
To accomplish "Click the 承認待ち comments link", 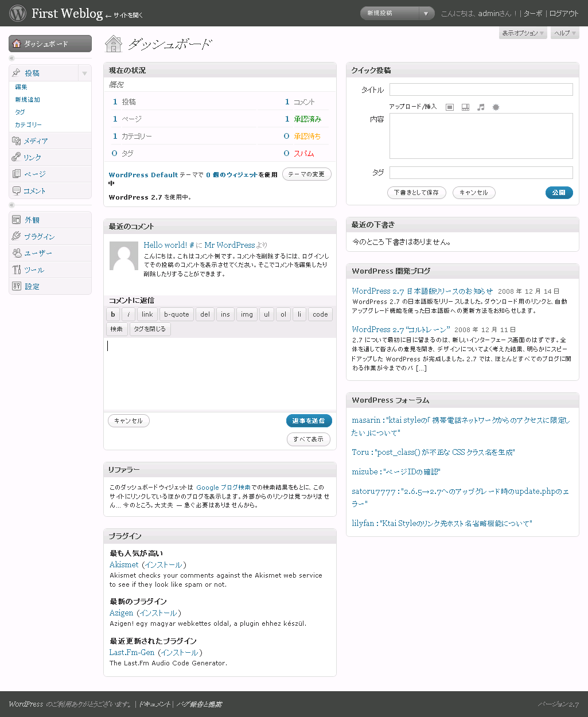I will [x=307, y=137].
